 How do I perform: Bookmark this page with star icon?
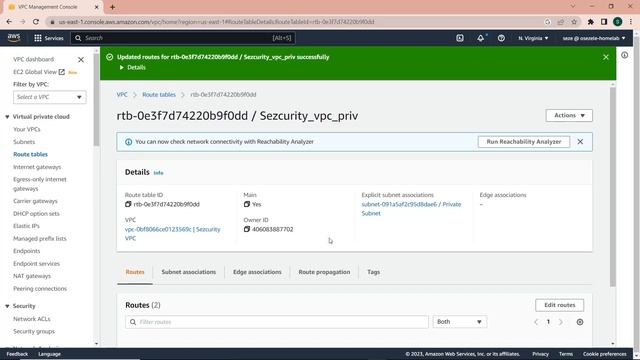pos(574,22)
